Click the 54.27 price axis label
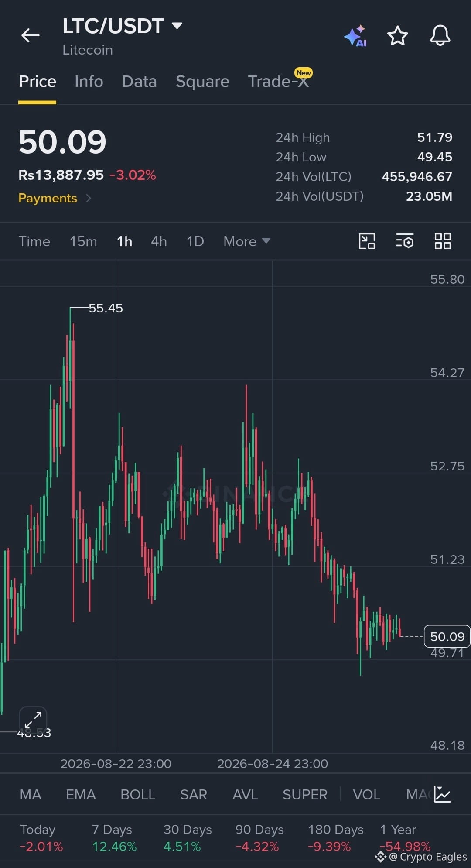The height and width of the screenshot is (868, 471). [447, 373]
